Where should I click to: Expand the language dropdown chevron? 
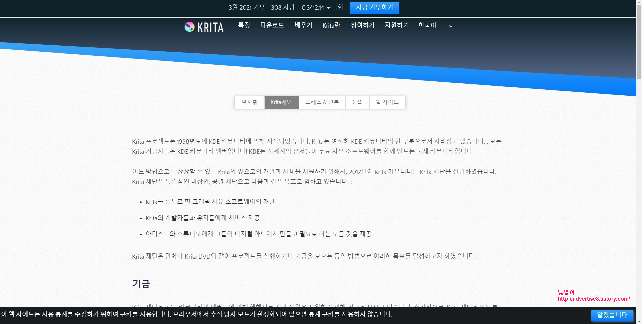[x=451, y=26]
